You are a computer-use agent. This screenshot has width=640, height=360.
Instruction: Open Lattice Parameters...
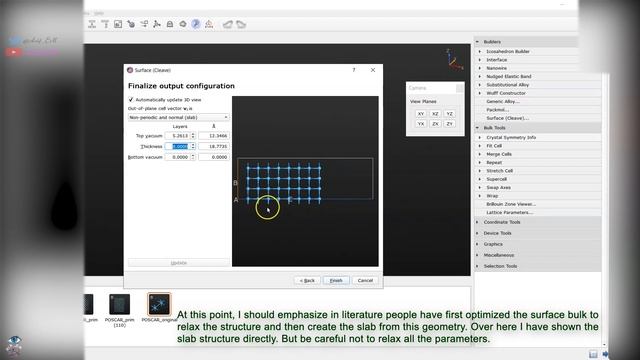point(510,213)
